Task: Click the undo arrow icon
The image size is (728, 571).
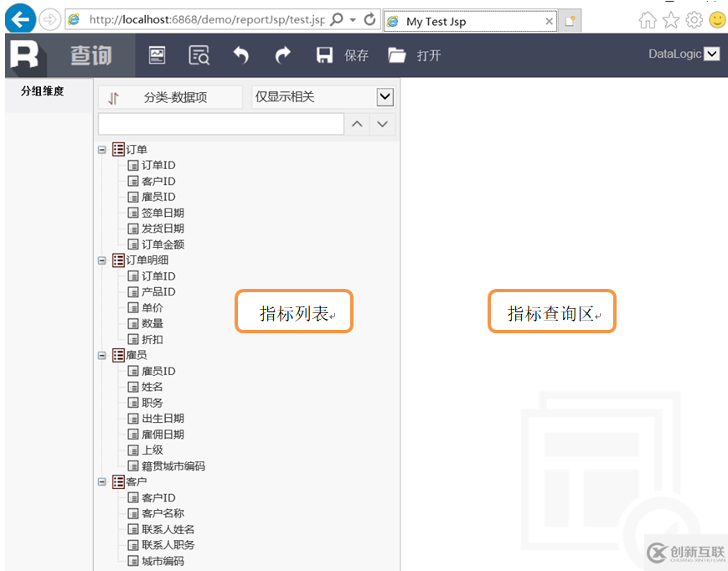Action: pos(240,55)
